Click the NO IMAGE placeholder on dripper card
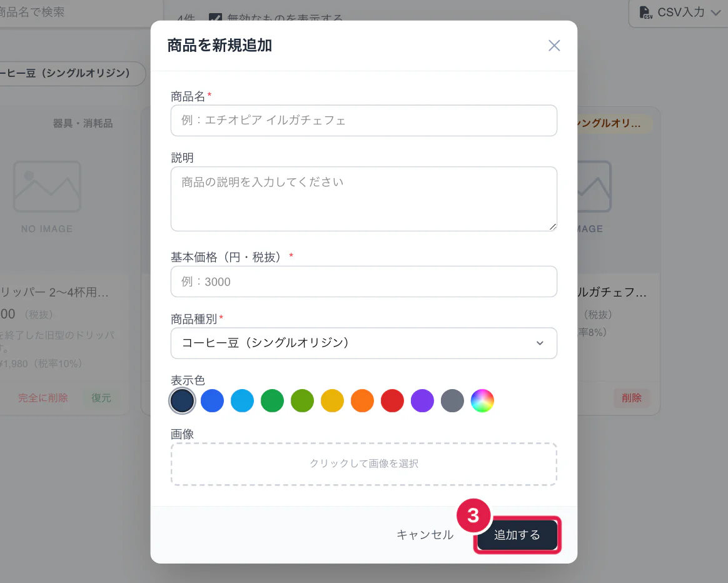728x583 pixels. [x=47, y=197]
